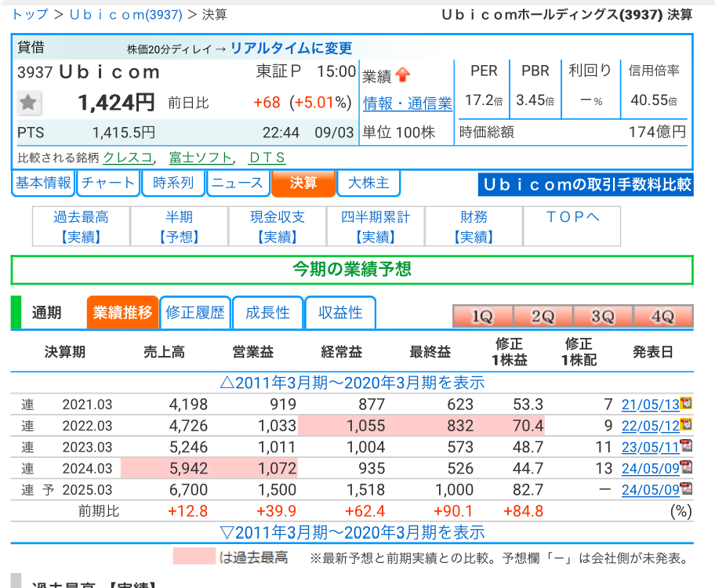
Task: Switch to the 大株主 tab
Action: tap(368, 183)
